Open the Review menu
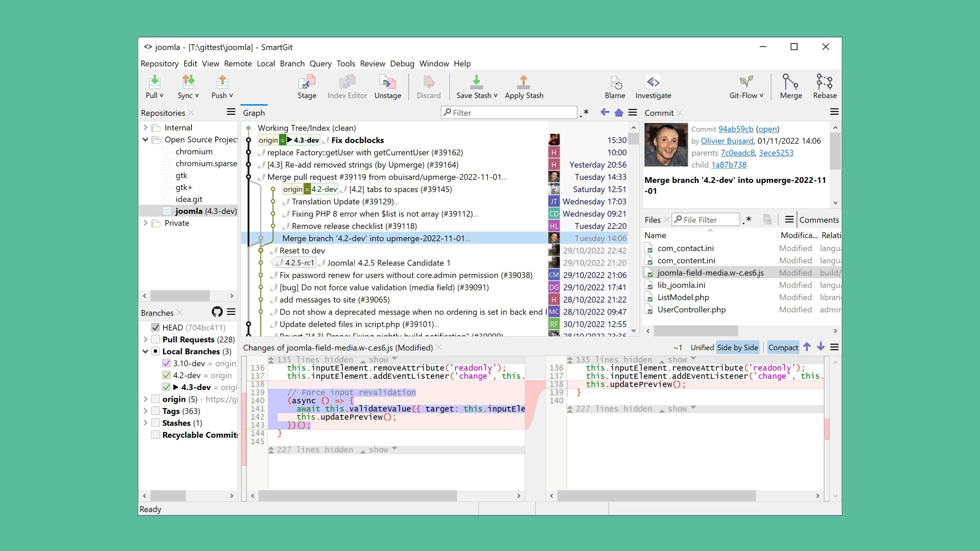 pyautogui.click(x=372, y=64)
